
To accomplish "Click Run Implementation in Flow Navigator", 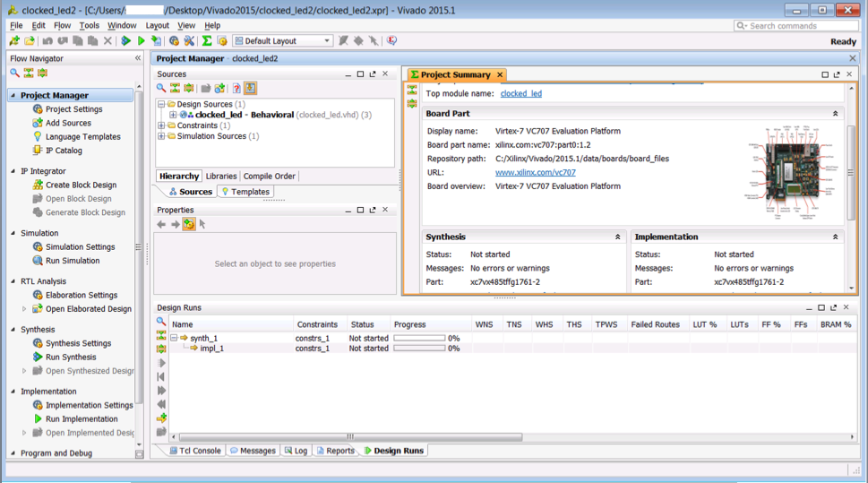I will point(82,419).
